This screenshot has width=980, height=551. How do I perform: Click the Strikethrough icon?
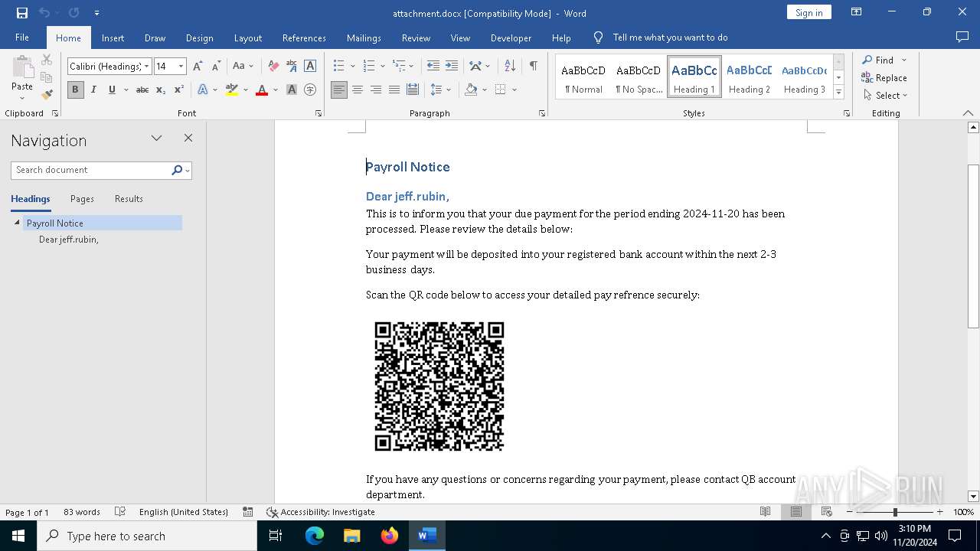pyautogui.click(x=142, y=90)
